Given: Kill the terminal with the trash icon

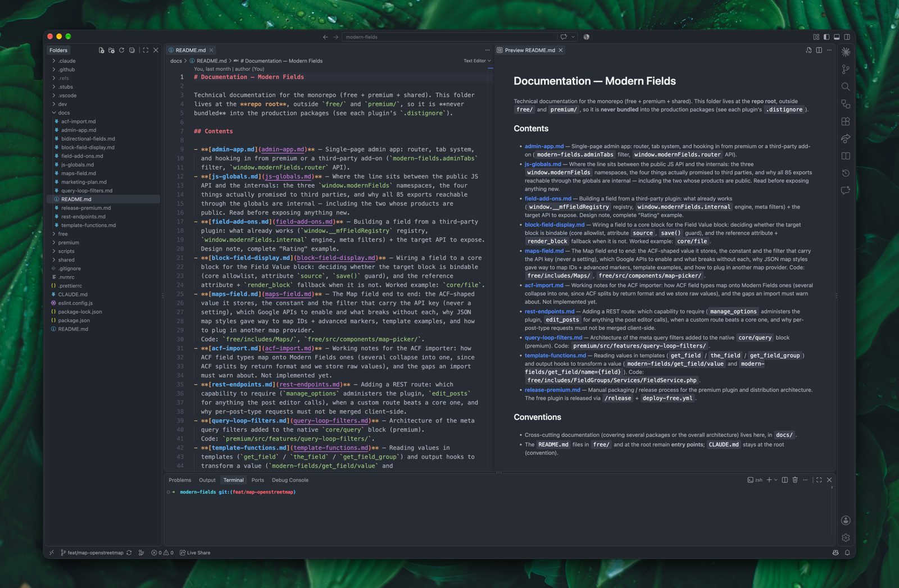Looking at the screenshot, I should (x=795, y=480).
